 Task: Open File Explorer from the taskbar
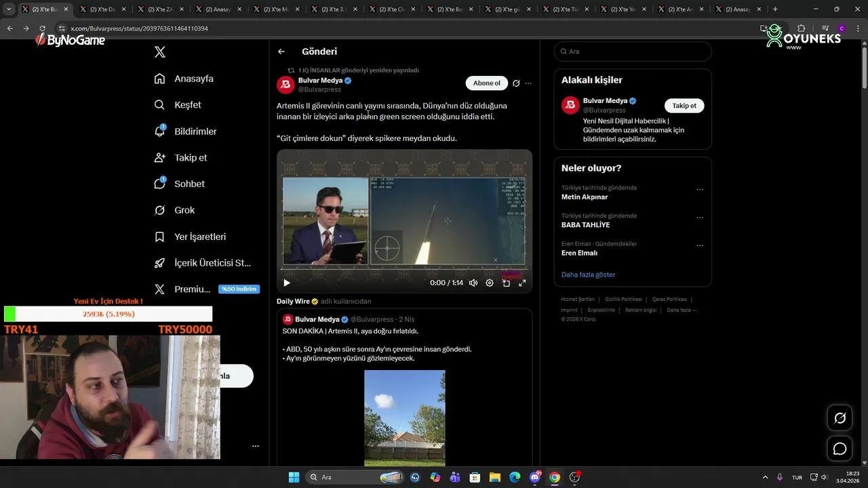point(494,477)
